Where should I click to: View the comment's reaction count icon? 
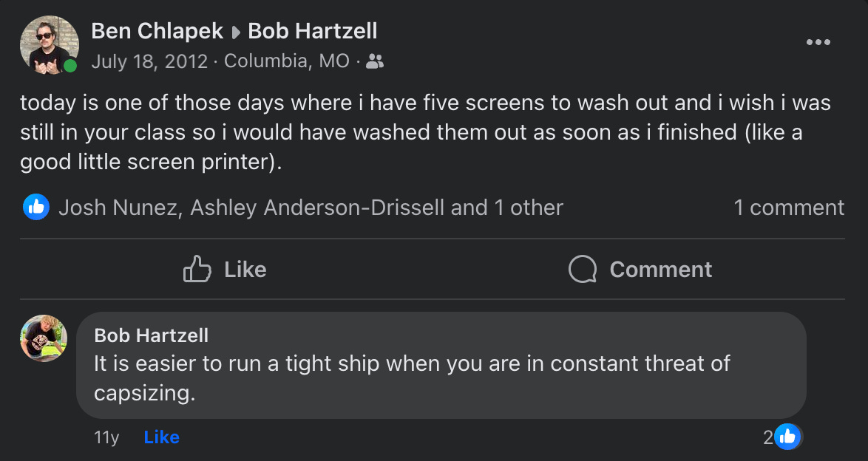787,437
